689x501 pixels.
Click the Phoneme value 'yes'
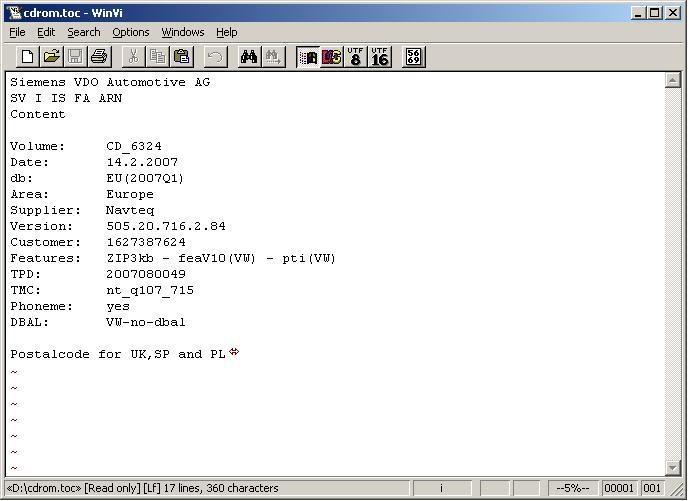pos(118,307)
